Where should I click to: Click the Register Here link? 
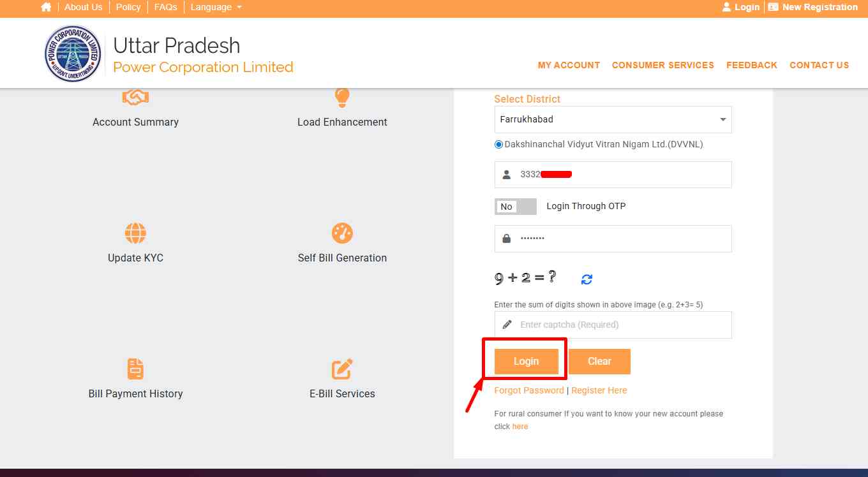[599, 390]
